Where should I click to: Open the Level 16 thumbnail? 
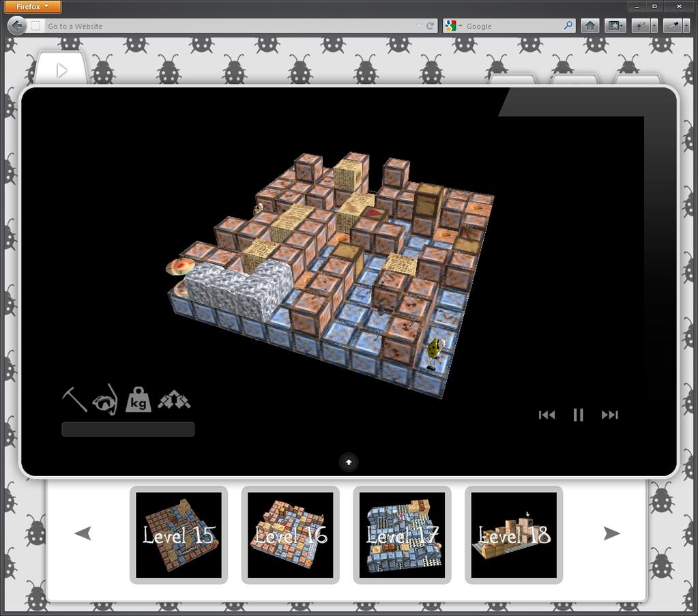click(290, 535)
